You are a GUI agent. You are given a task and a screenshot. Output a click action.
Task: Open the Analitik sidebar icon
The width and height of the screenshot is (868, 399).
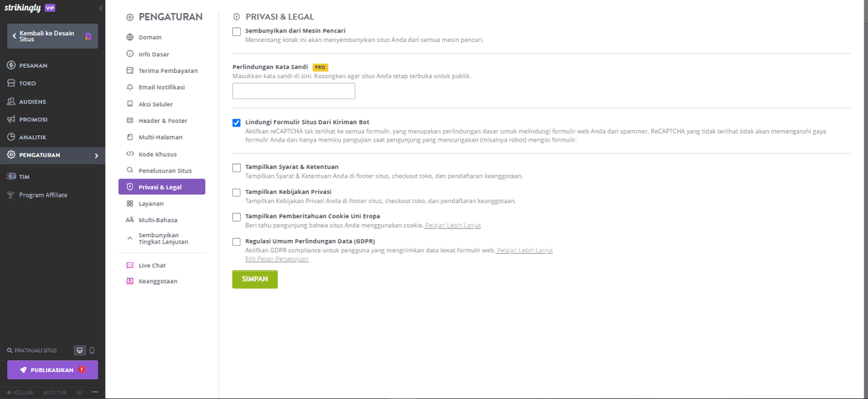point(12,137)
